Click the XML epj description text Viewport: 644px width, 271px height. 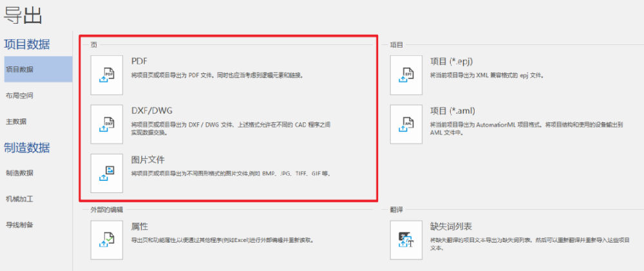tap(487, 75)
